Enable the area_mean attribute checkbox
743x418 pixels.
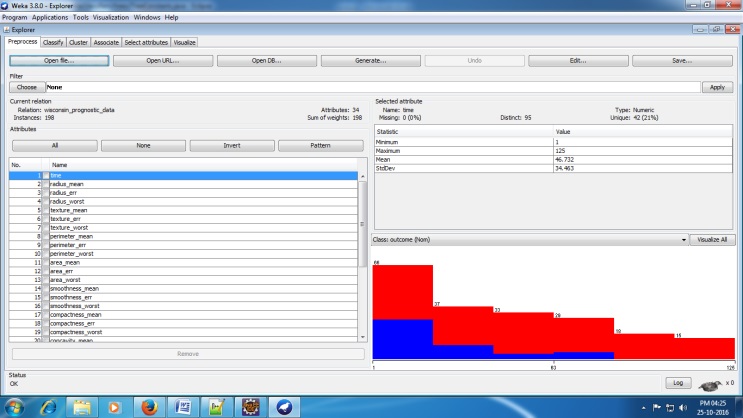point(45,262)
